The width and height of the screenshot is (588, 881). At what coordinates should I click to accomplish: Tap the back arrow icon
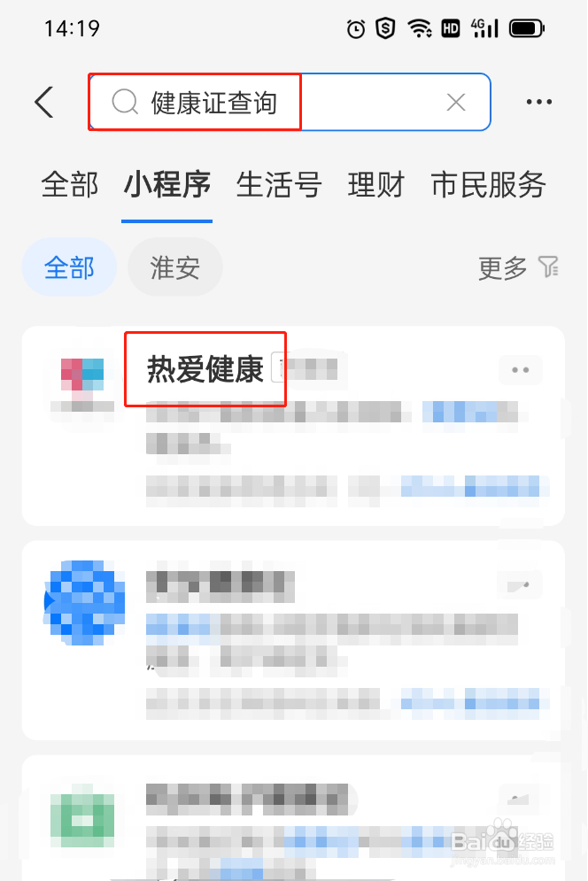(x=44, y=102)
